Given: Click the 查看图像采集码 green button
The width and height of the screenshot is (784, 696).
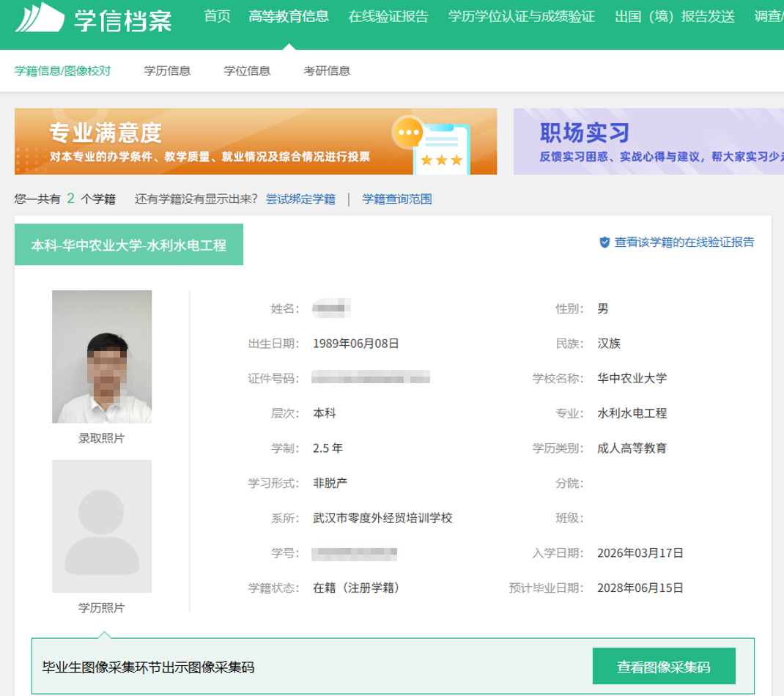Looking at the screenshot, I should (x=664, y=667).
